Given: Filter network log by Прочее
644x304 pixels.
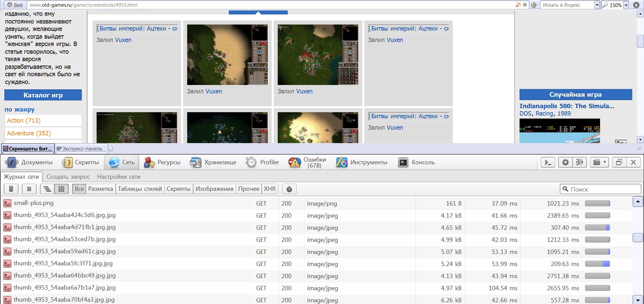Looking at the screenshot, I should click(x=249, y=189).
